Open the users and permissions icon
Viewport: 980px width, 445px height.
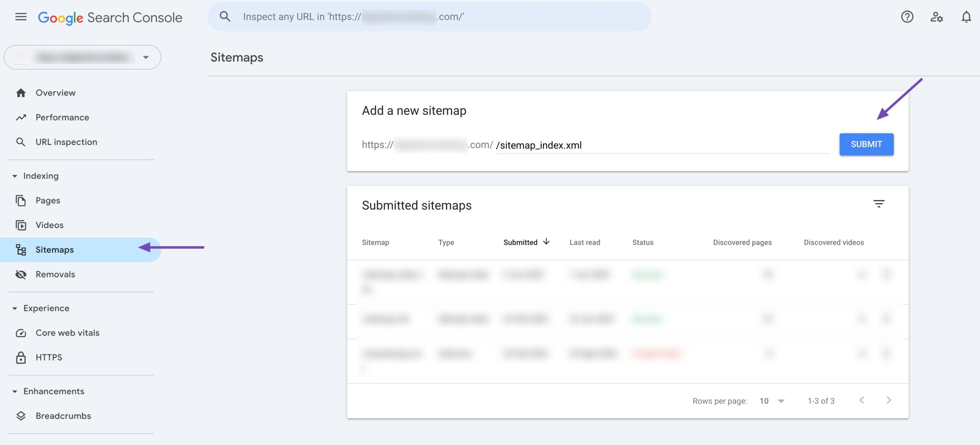(x=937, y=17)
